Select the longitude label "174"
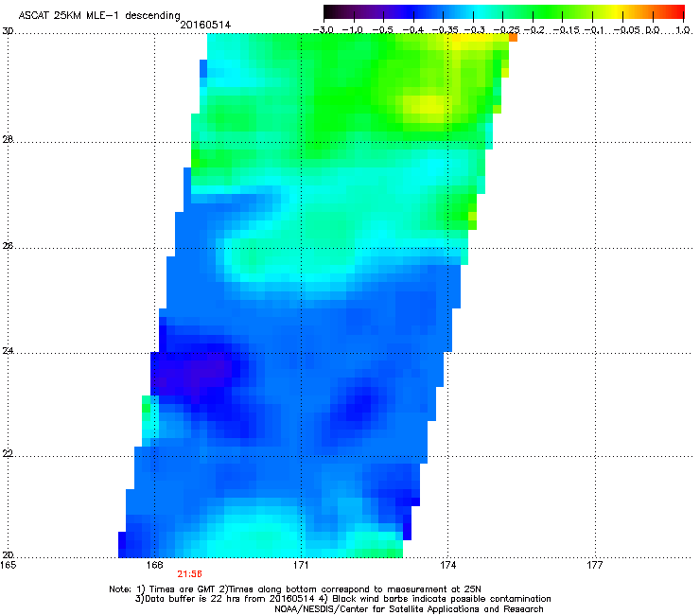This screenshot has width=700, height=615. click(x=447, y=565)
